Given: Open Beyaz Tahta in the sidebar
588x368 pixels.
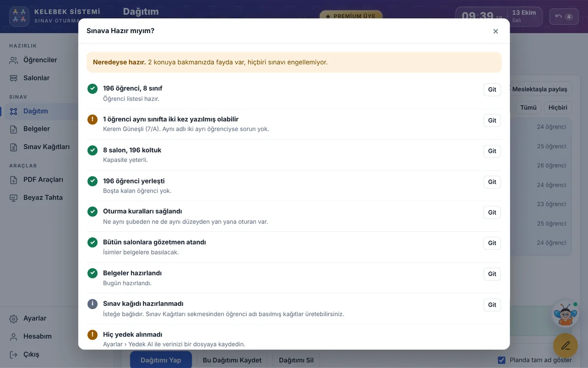Looking at the screenshot, I should 40,198.
